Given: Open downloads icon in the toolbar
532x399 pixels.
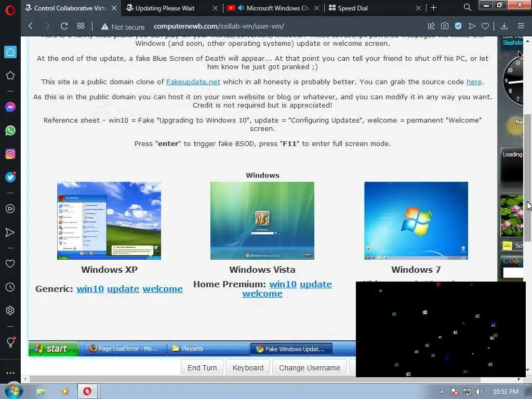Looking at the screenshot, I should pyautogui.click(x=504, y=26).
